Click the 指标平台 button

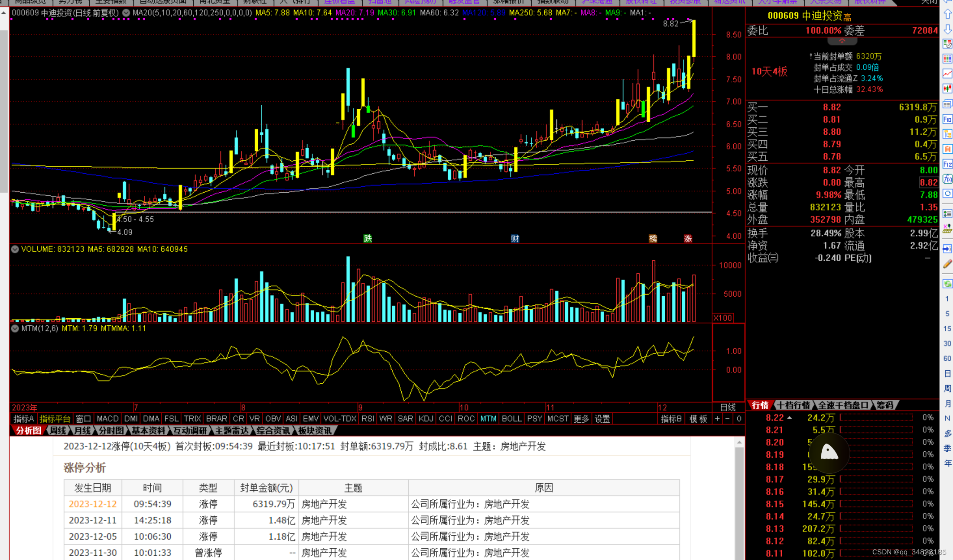coord(55,419)
